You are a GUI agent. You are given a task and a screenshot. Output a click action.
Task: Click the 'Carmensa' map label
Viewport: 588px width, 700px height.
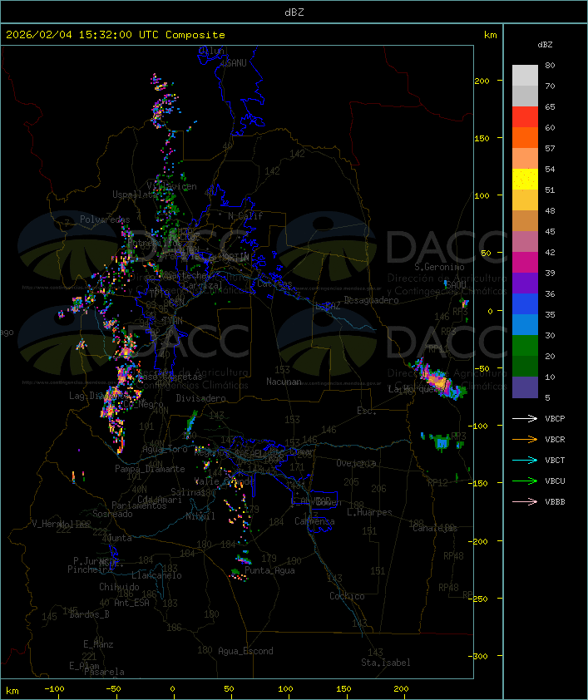tap(314, 521)
